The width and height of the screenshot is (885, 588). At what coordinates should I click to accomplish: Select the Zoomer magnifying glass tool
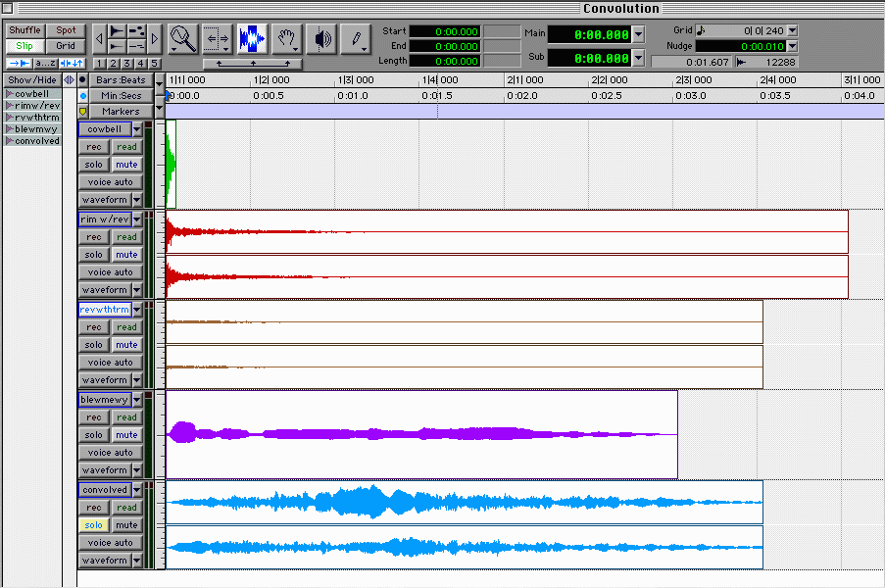pos(182,39)
